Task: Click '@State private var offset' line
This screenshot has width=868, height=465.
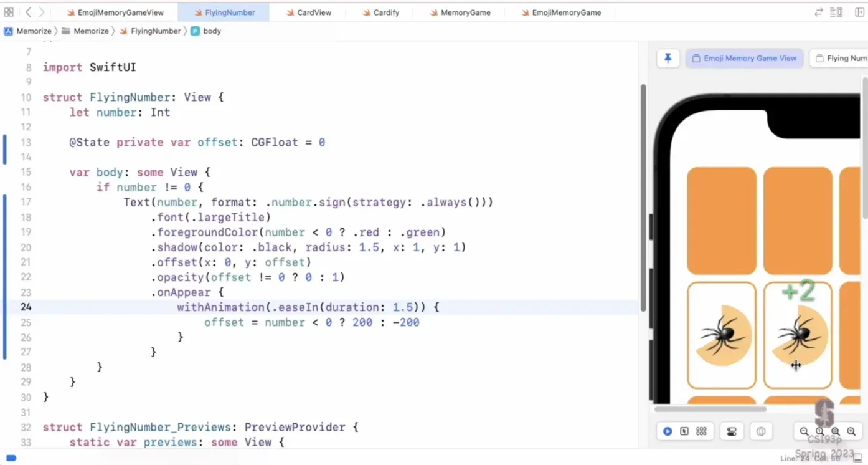Action: [197, 142]
